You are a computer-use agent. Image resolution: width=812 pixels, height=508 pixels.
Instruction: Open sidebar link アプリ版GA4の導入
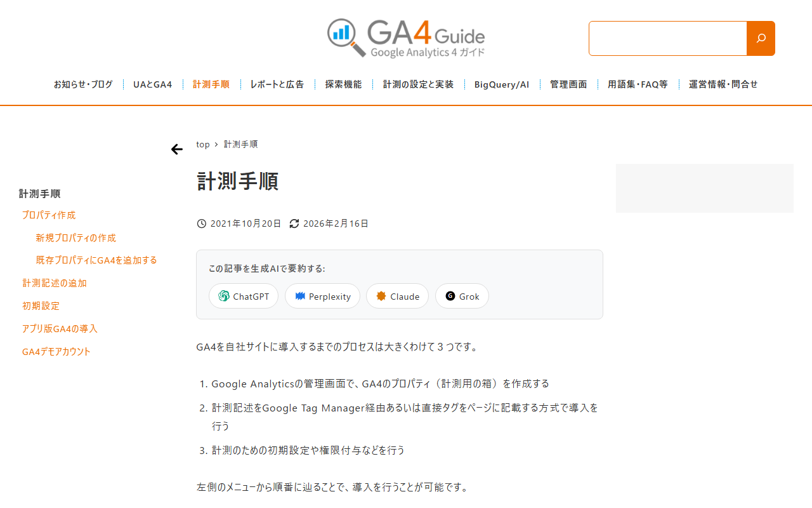(x=60, y=329)
